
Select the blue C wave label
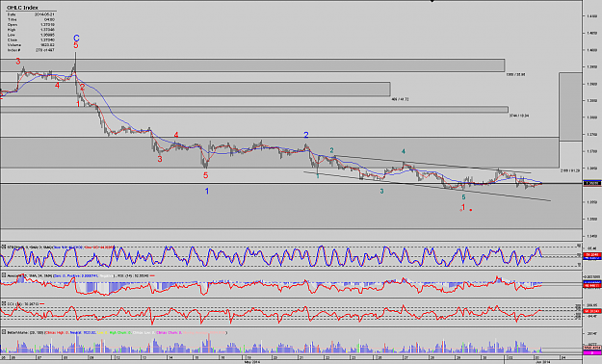[x=76, y=38]
